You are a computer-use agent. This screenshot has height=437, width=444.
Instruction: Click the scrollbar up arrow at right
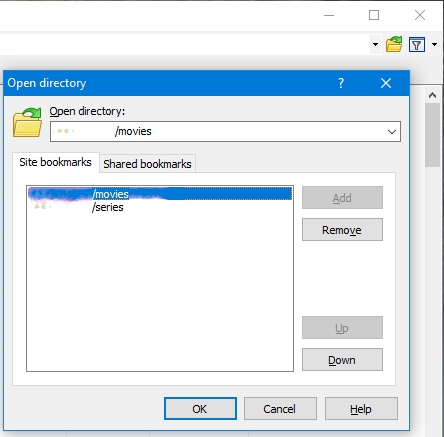pos(433,95)
